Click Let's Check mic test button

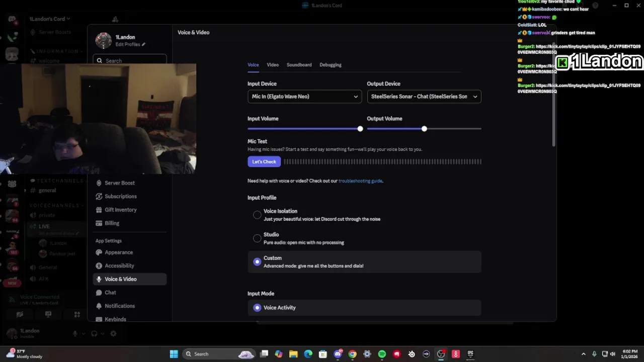coord(264,161)
